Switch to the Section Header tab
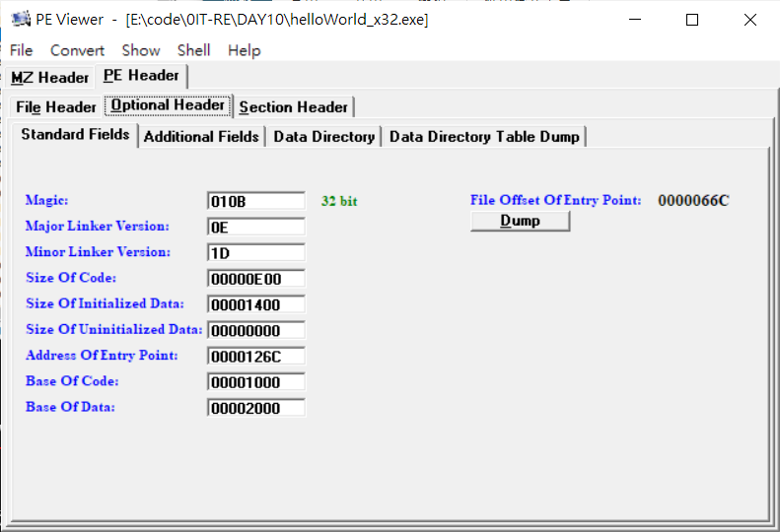 pyautogui.click(x=294, y=107)
